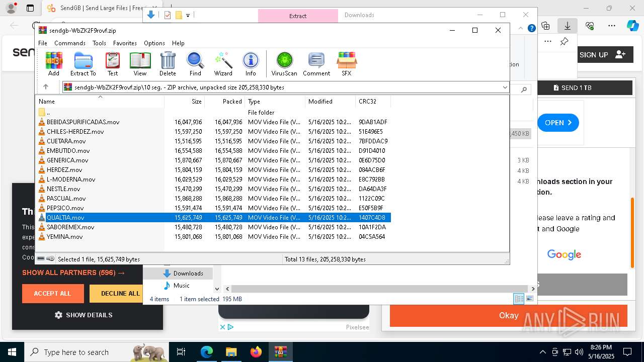Run the VirusScan toolbar icon
Image resolution: width=644 pixels, height=362 pixels.
[x=284, y=64]
